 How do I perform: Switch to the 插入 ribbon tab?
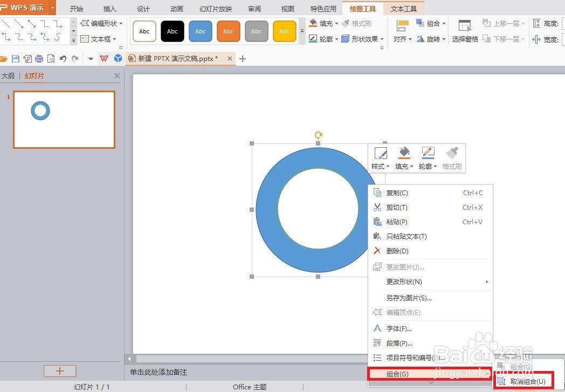(x=109, y=9)
